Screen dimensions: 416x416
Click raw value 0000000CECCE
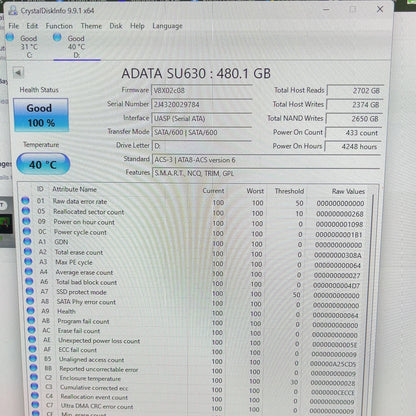click(332, 393)
